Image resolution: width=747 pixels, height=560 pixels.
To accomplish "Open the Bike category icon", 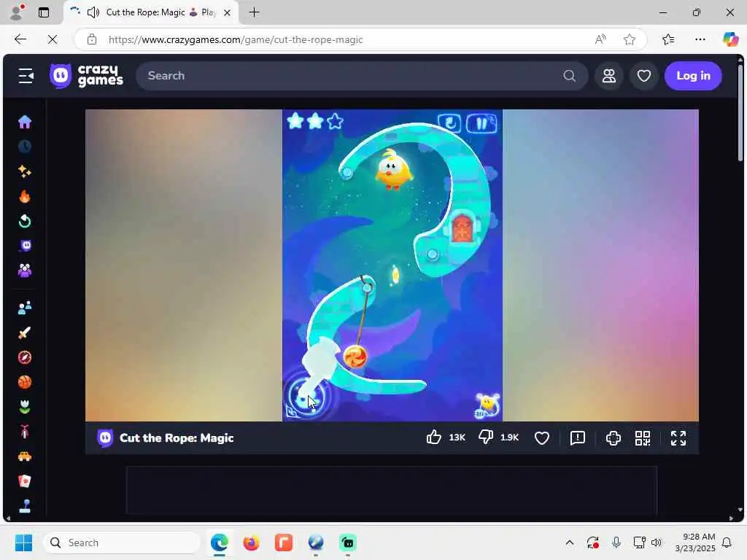I will (x=25, y=432).
